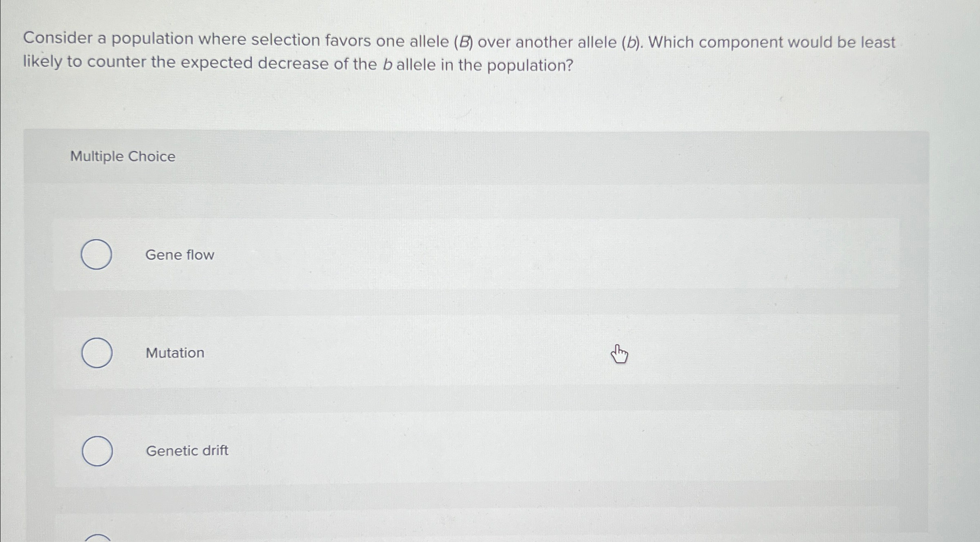This screenshot has height=542, width=980.
Task: Click the Gene flow answer text
Action: pos(179,255)
